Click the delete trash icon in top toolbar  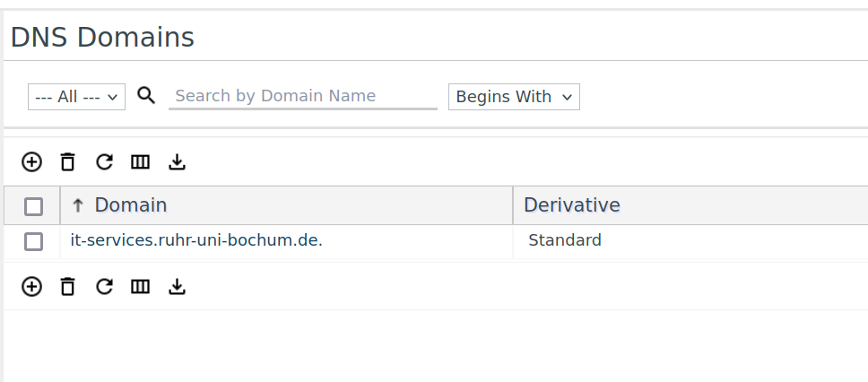point(67,161)
